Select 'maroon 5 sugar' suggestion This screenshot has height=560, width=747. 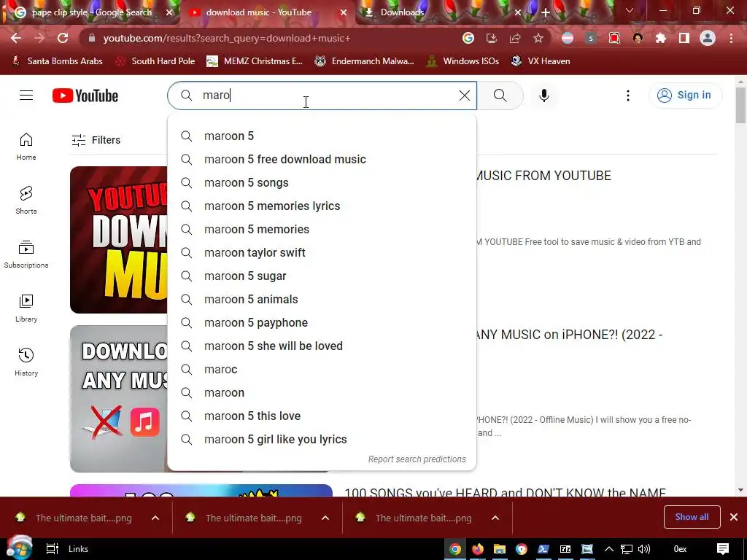coord(322,276)
